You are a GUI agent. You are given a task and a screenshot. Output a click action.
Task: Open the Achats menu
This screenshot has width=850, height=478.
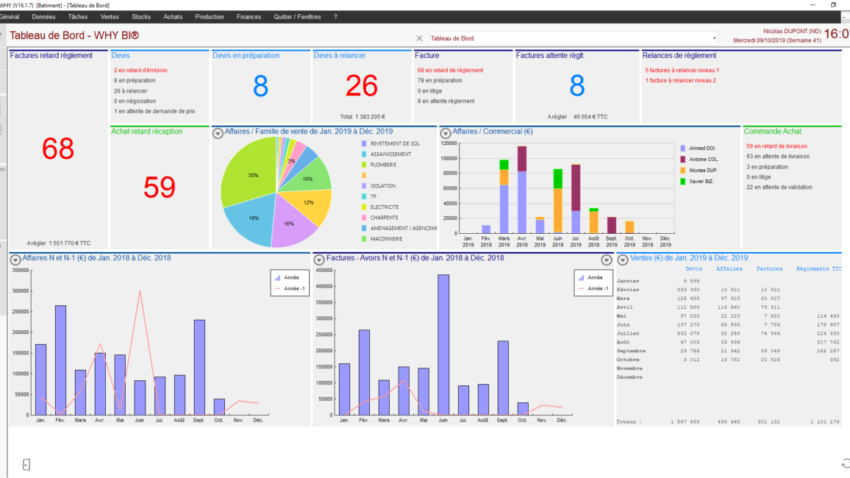pos(173,17)
